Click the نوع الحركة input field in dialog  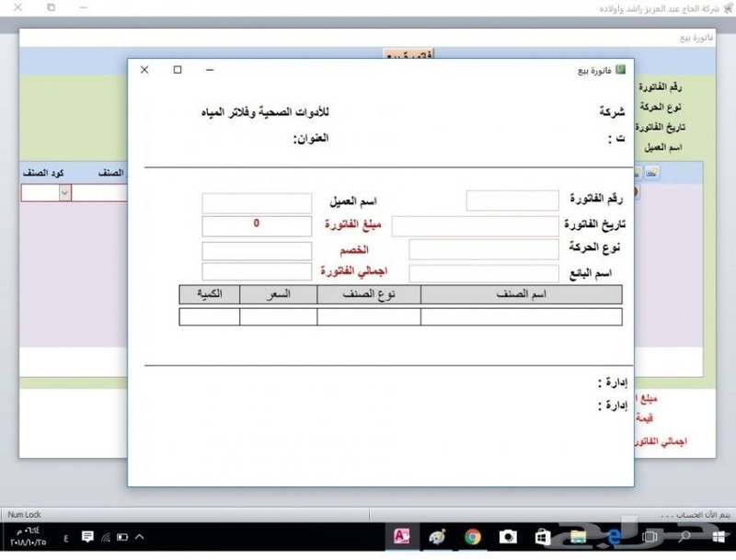[484, 249]
